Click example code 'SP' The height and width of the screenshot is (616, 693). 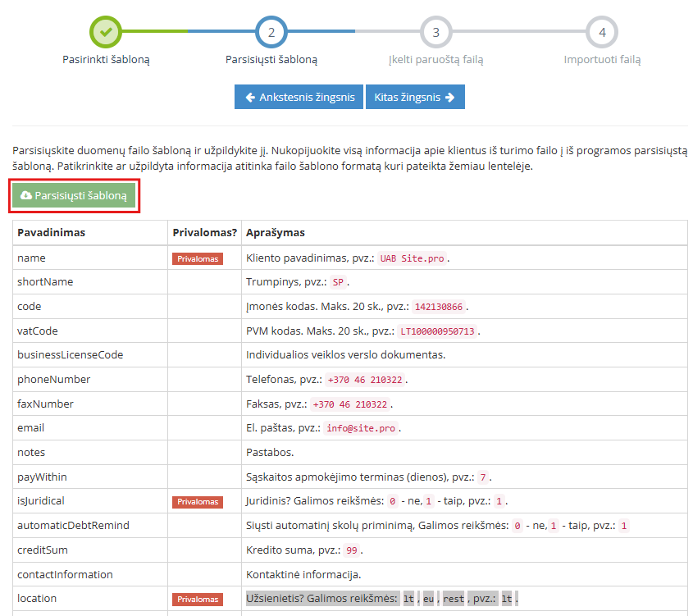(338, 282)
